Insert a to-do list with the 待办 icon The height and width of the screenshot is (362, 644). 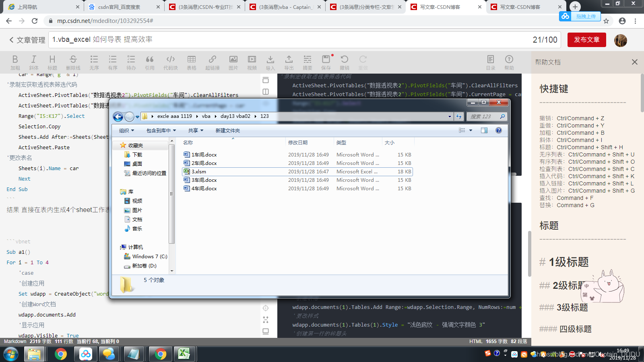click(x=131, y=62)
